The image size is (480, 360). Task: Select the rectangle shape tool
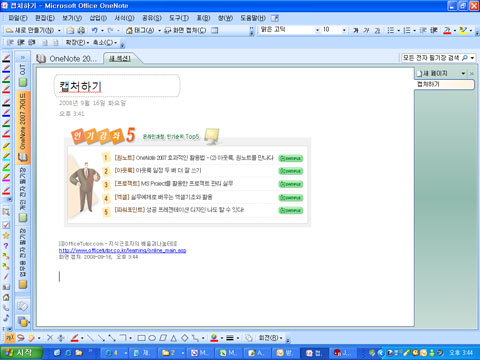[x=141, y=338]
